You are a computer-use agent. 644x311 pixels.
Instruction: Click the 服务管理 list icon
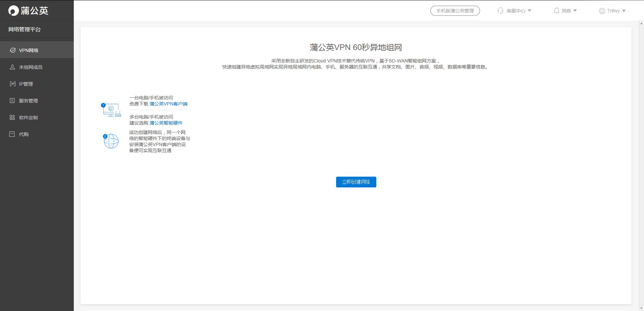12,100
